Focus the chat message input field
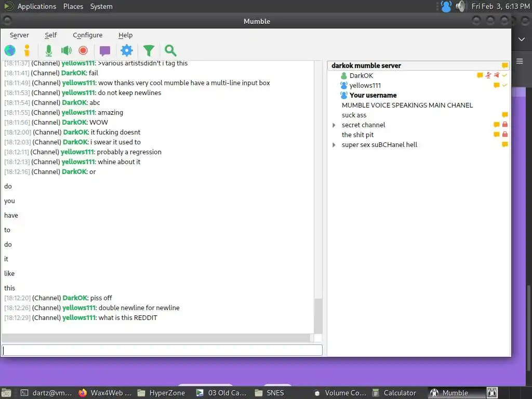The width and height of the screenshot is (532, 399). click(162, 350)
